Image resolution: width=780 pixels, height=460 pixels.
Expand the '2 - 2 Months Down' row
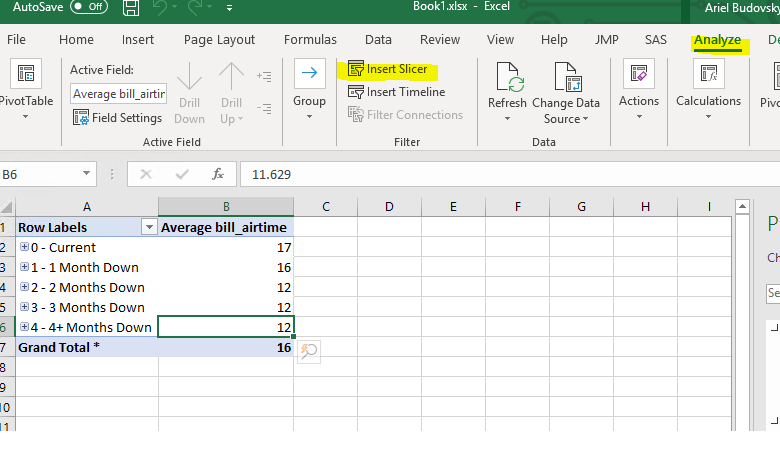(24, 287)
